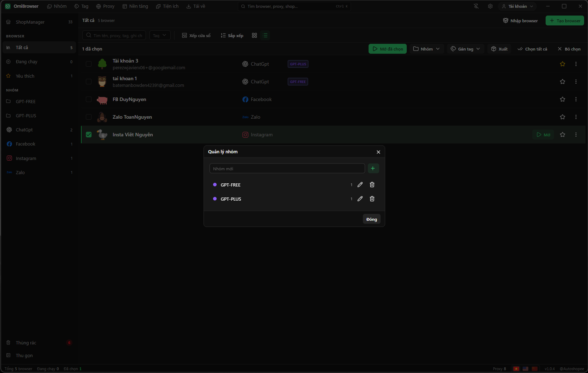Select the Yêu thích sidebar filter

click(39, 76)
